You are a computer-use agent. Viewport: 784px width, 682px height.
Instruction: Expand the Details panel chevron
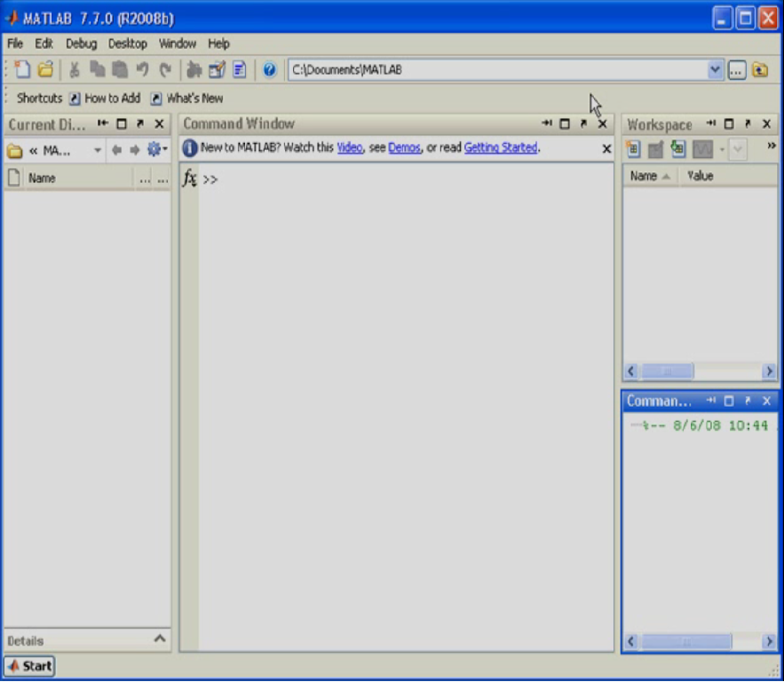tap(160, 638)
